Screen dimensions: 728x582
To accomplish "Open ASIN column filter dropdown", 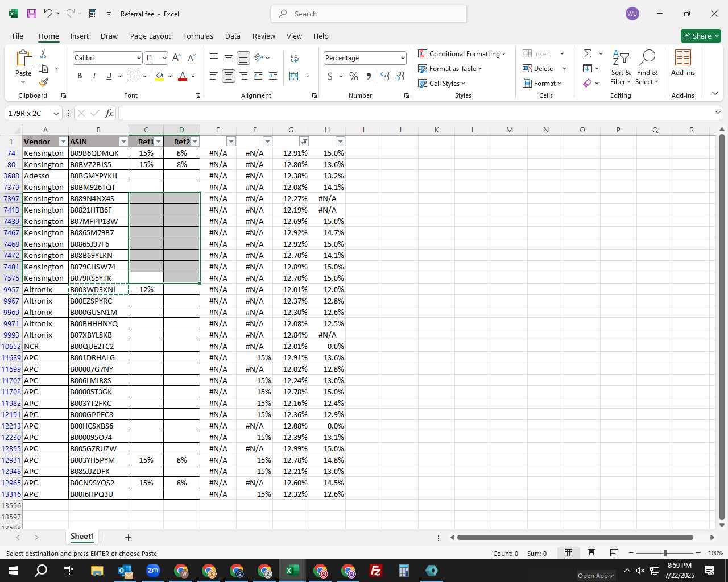I will tap(123, 142).
